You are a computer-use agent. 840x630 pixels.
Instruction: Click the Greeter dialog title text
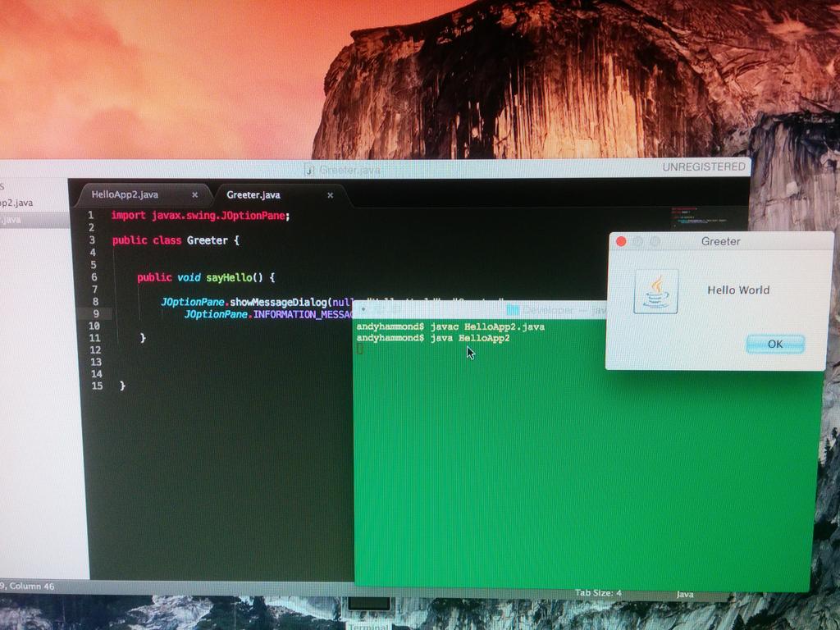[720, 242]
